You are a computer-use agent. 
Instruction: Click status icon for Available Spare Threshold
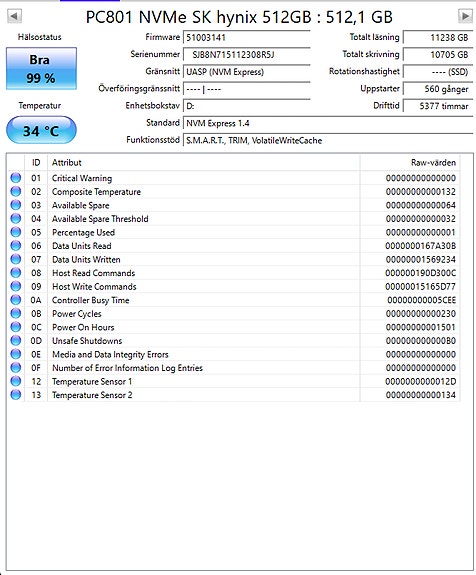click(16, 219)
